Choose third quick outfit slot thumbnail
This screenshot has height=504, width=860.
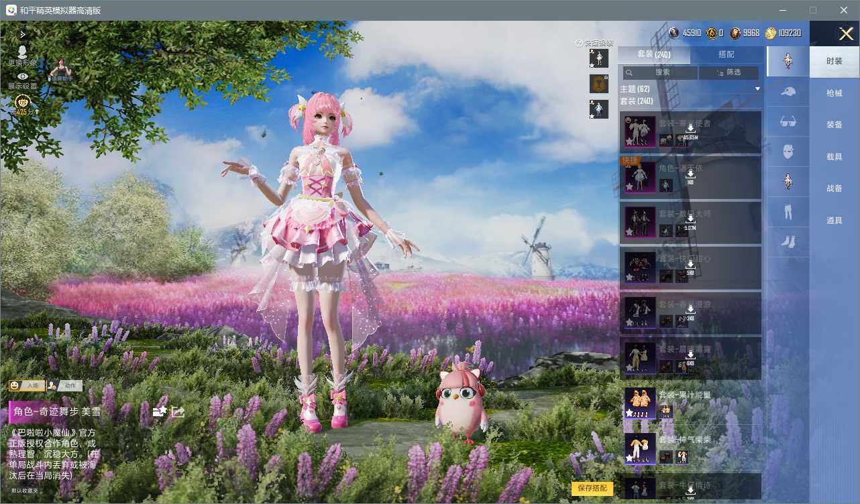[598, 109]
